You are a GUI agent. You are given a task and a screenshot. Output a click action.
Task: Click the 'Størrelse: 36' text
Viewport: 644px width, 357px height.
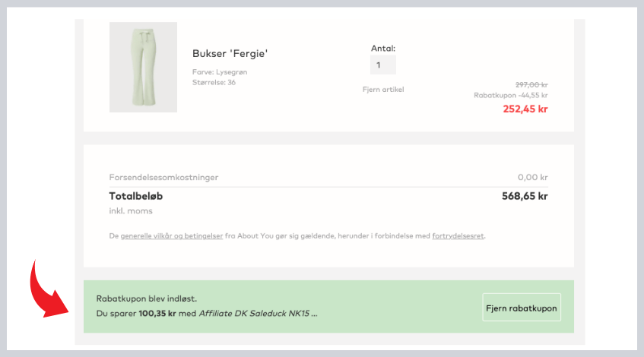[214, 82]
